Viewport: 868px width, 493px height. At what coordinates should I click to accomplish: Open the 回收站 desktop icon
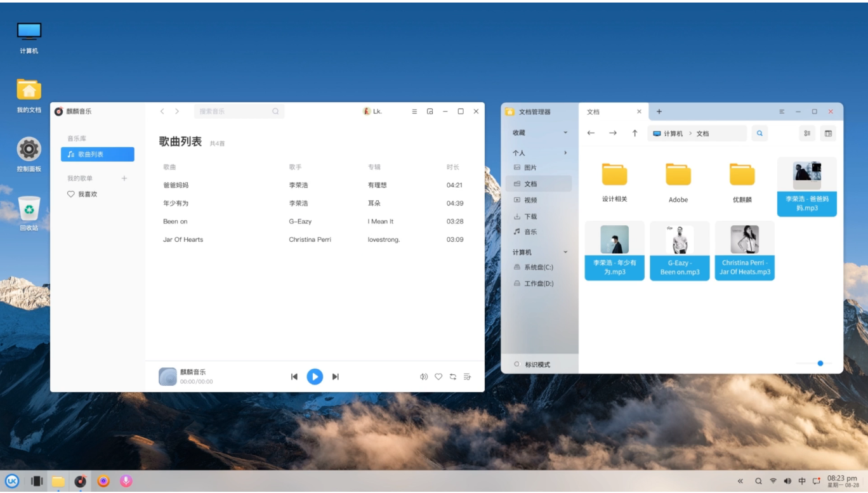click(29, 213)
